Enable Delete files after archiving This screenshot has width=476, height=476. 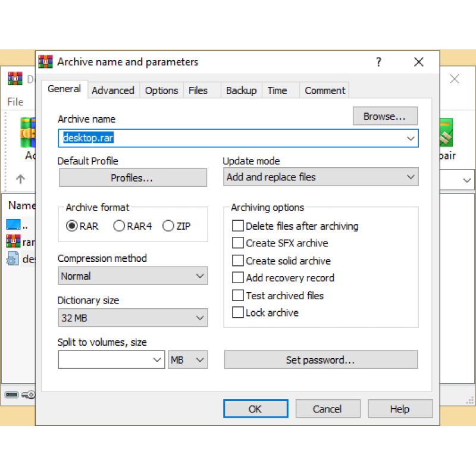coord(237,226)
